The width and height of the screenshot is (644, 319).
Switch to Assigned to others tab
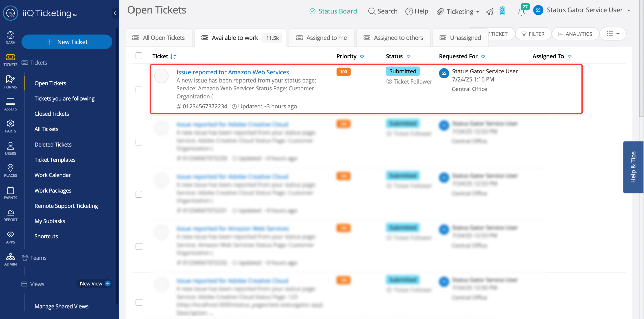[x=393, y=38]
